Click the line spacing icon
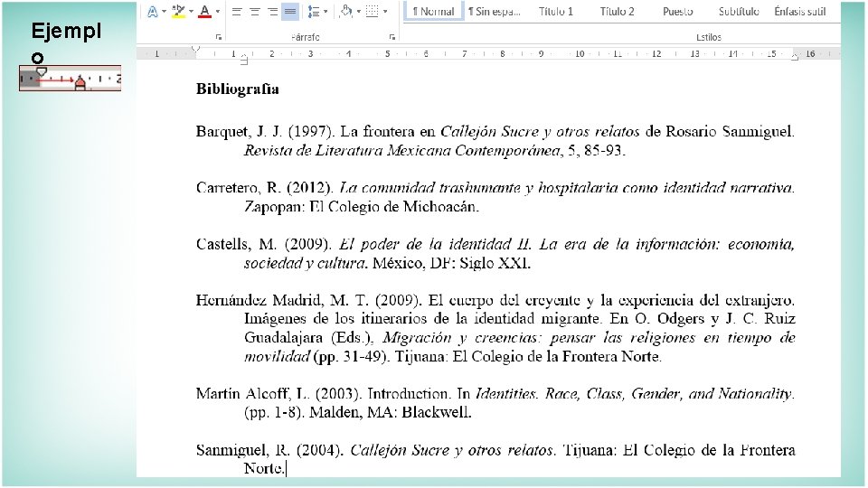Image resolution: width=868 pixels, height=488 pixels. coord(314,12)
